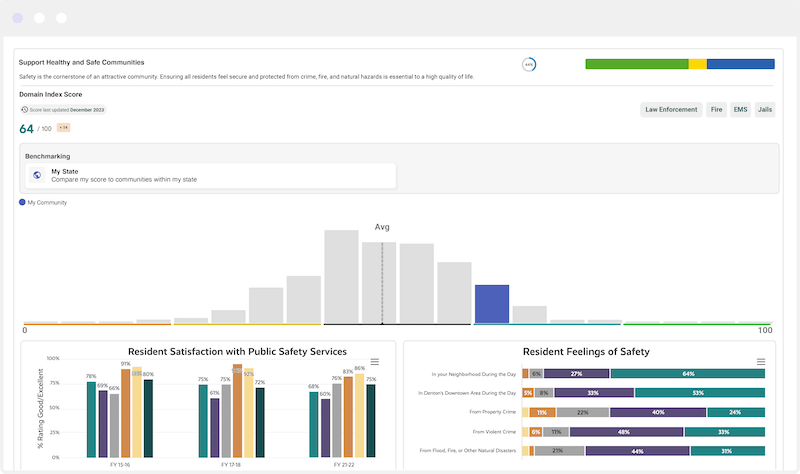800x474 pixels.
Task: Click the 'FY 17-18' axis label
Action: click(x=231, y=465)
